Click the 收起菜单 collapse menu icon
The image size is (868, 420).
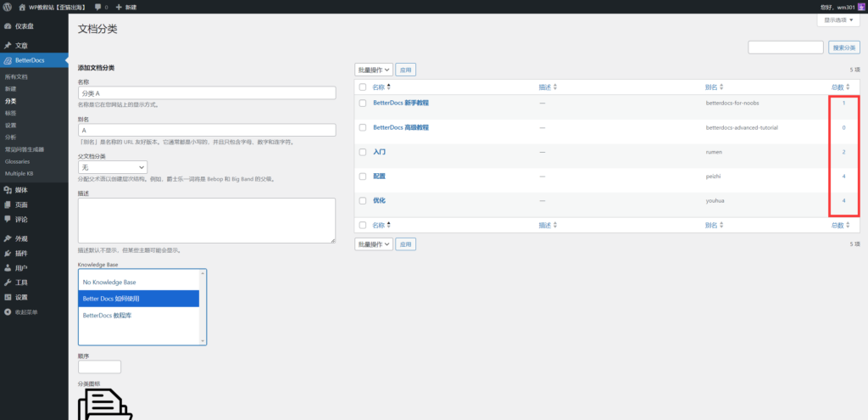pos(8,312)
